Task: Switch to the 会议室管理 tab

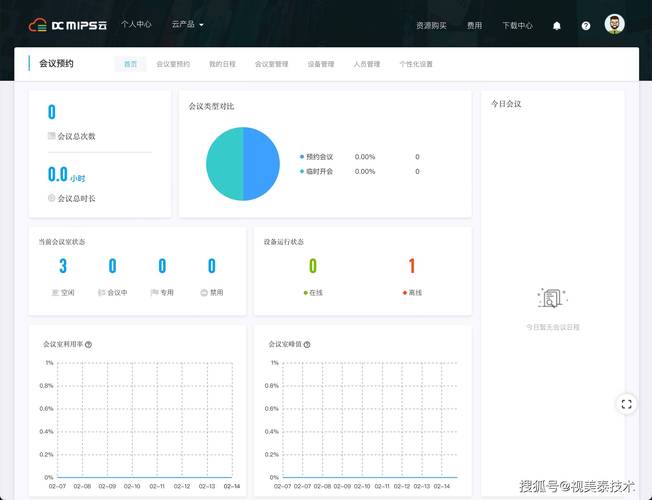Action: click(x=272, y=64)
